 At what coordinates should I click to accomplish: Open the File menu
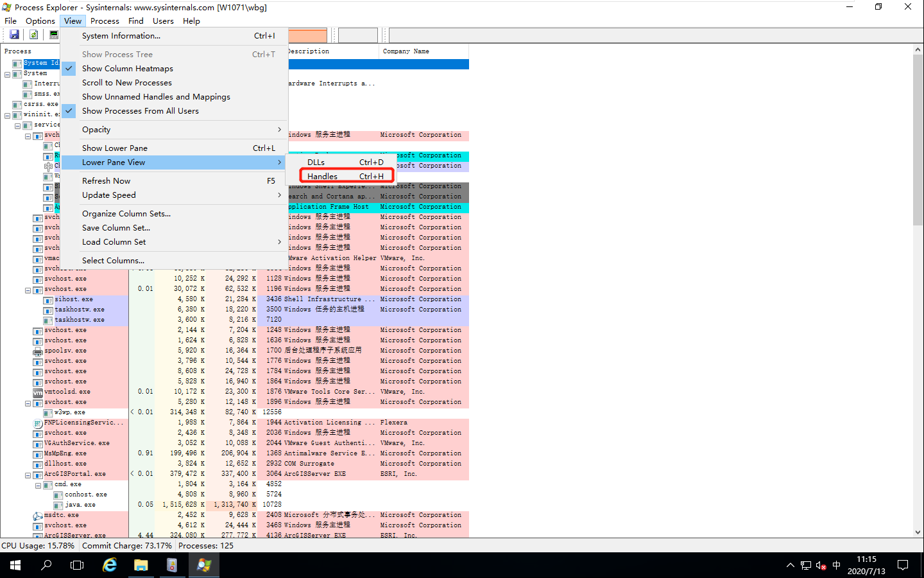[x=11, y=21]
